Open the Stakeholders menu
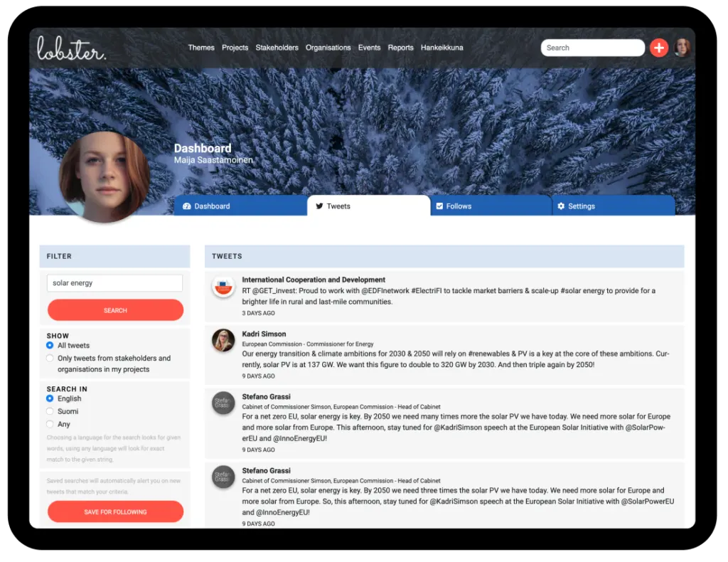The image size is (728, 562). click(x=277, y=48)
